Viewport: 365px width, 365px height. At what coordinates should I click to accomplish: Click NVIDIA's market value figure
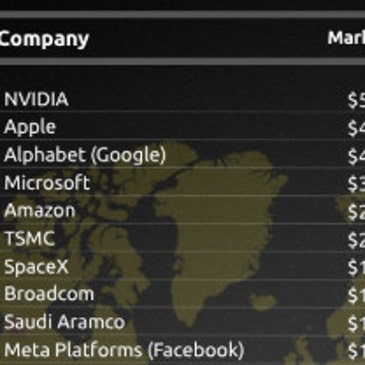click(356, 100)
